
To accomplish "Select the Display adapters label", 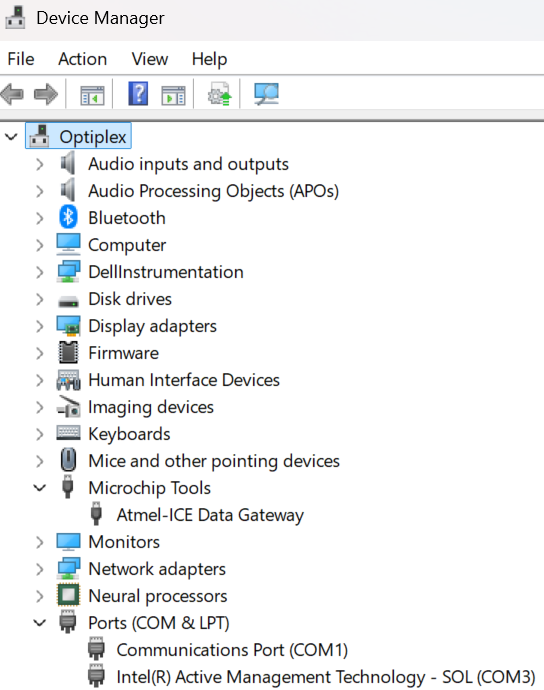I will point(152,326).
